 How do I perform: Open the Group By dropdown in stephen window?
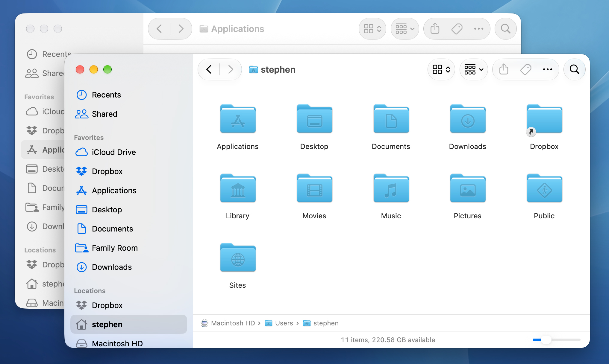pyautogui.click(x=474, y=69)
